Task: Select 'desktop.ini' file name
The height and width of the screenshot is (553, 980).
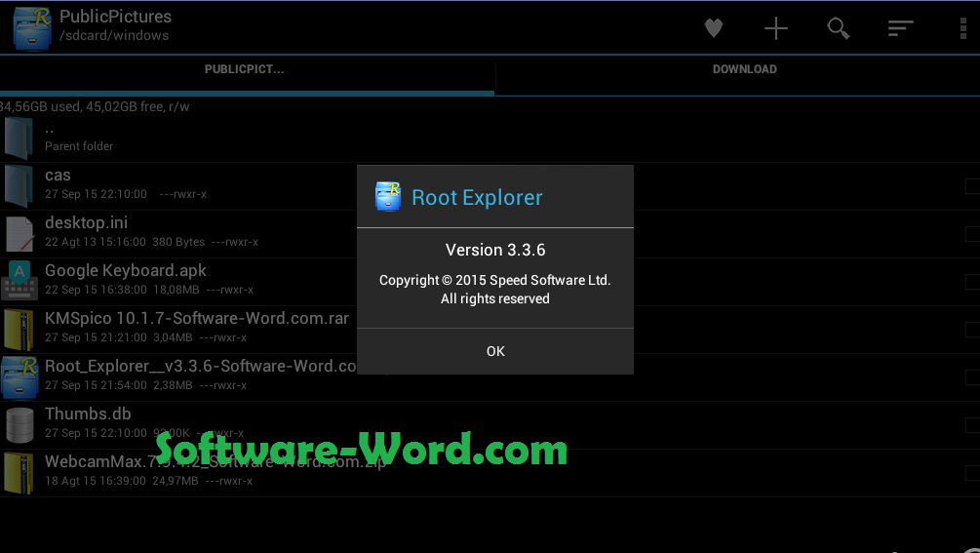Action: click(x=86, y=222)
